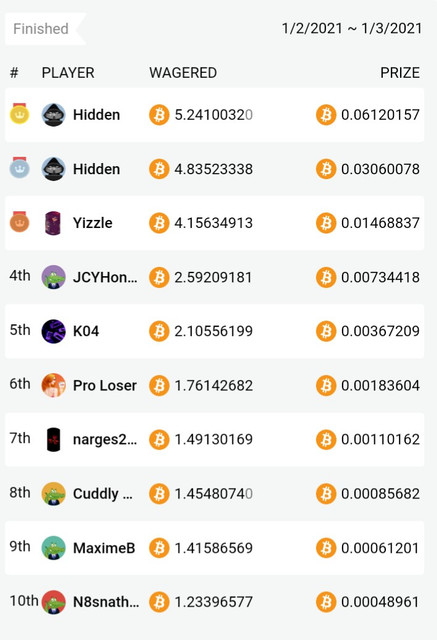Click the Bitcoin icon beside 5.24100320 wagered

pos(159,115)
